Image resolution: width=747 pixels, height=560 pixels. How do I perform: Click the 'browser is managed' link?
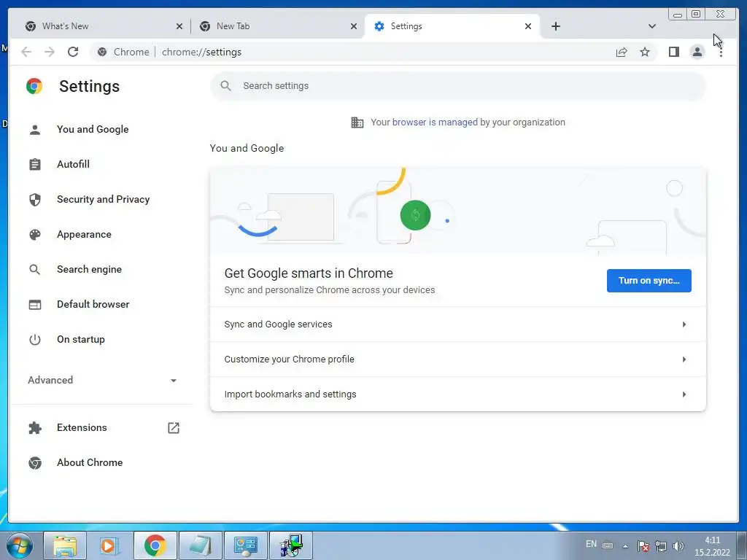[x=435, y=122]
